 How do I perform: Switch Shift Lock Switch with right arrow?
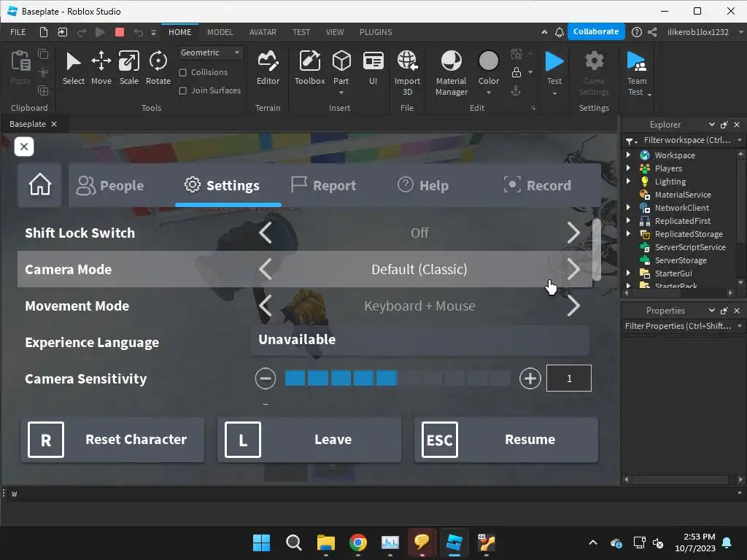click(573, 233)
